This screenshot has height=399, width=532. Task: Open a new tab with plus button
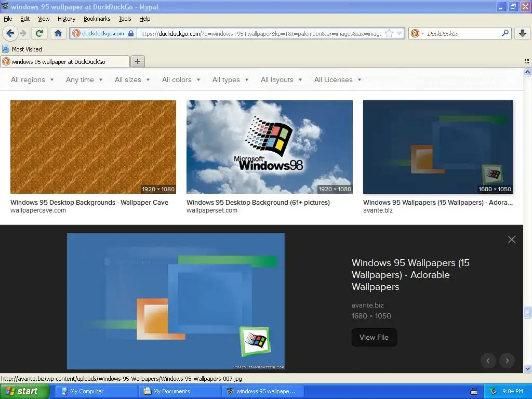click(137, 61)
